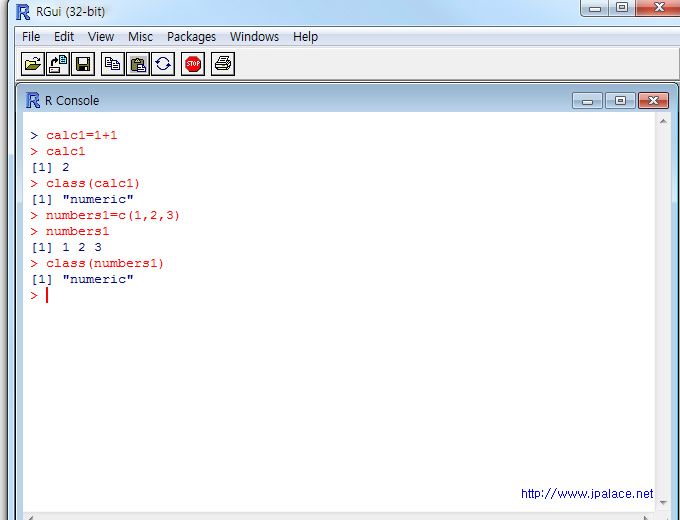Click the console scrollbar down arrow

[663, 503]
